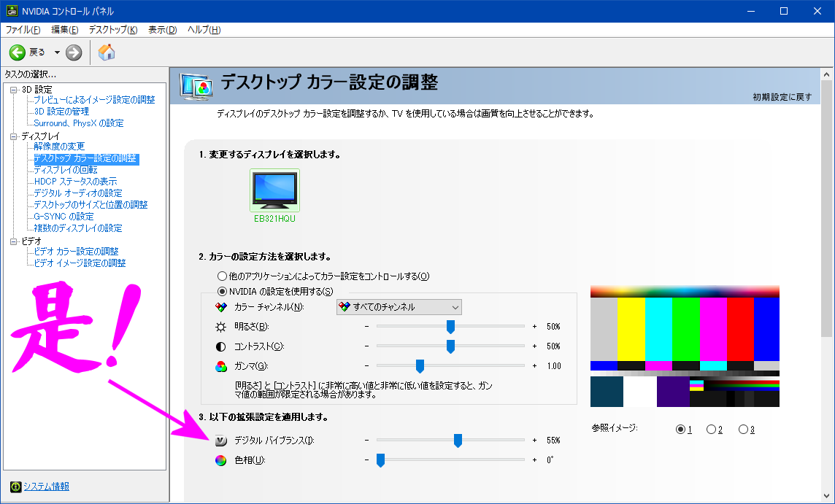Select デスクトップ カラー設定の調整 tree item
This screenshot has height=504, width=835.
(x=85, y=158)
